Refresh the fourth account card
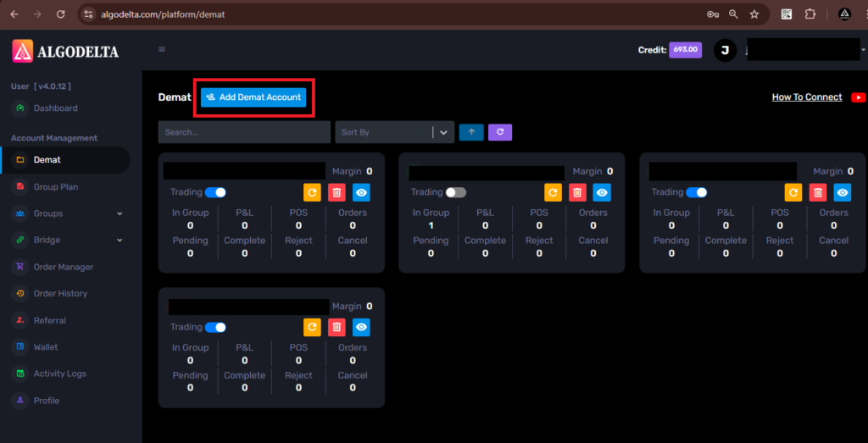Screen dimensions: 868x443 point(312,328)
